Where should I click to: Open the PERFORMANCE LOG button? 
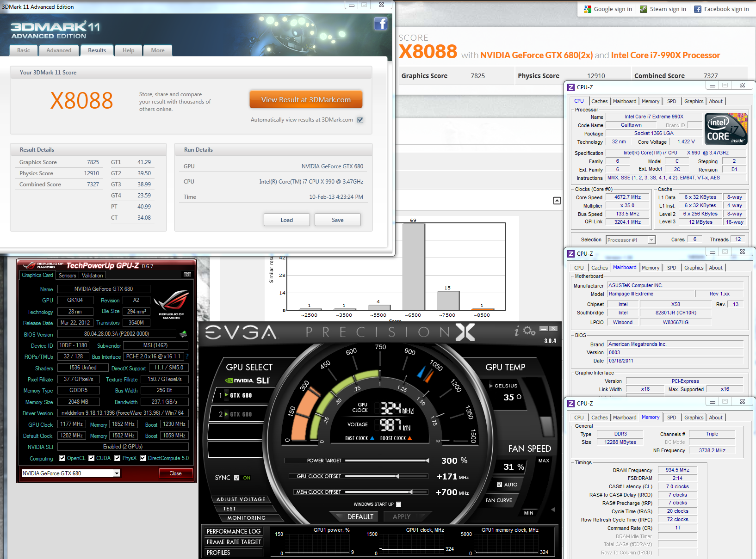pyautogui.click(x=234, y=531)
